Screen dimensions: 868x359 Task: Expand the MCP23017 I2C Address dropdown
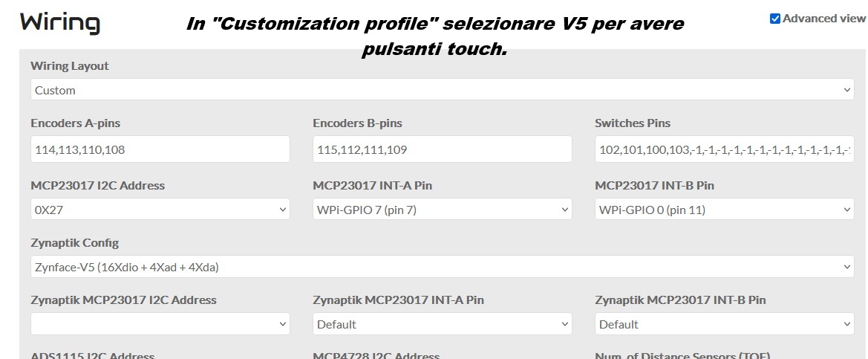click(160, 210)
